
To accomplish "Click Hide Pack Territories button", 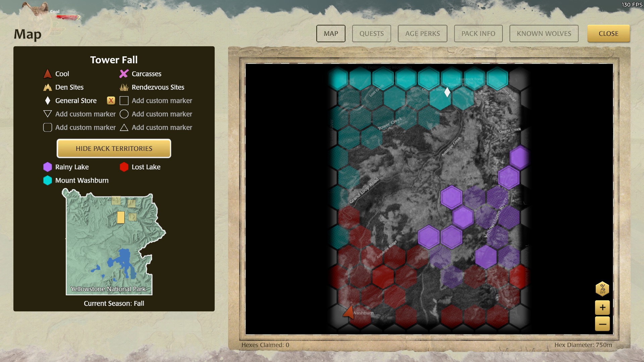I will coord(114,148).
